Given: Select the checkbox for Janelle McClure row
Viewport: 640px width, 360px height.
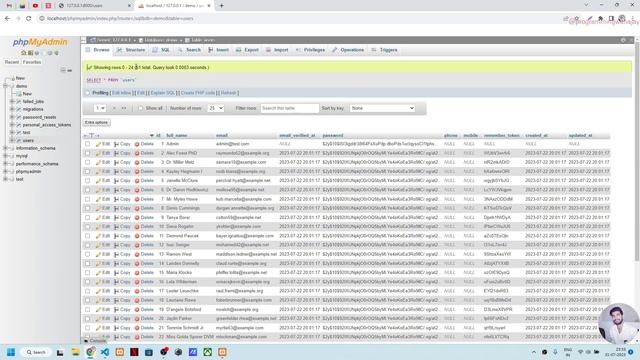Looking at the screenshot, I should click(x=87, y=181).
